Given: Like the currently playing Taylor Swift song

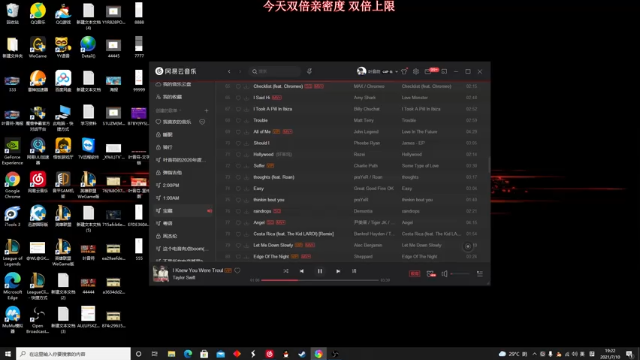Looking at the screenshot, I should pyautogui.click(x=237, y=271).
